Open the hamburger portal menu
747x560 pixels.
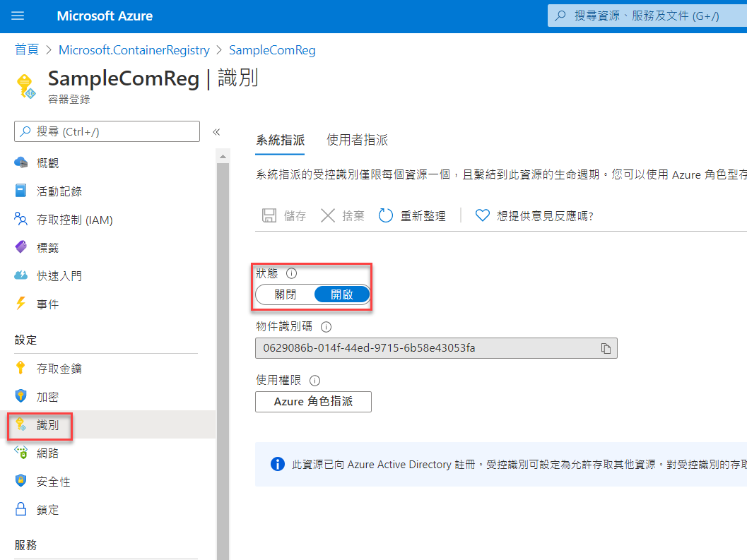(x=18, y=16)
